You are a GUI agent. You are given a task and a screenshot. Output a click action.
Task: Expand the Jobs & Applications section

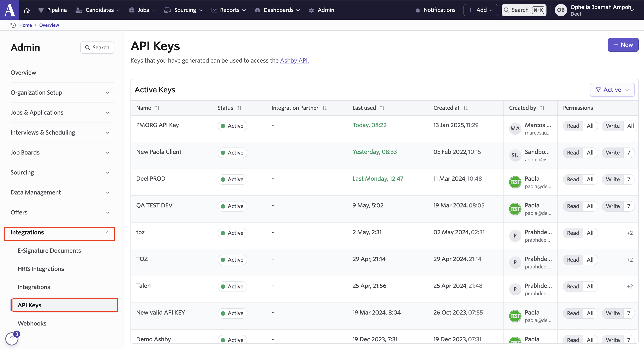pos(62,112)
